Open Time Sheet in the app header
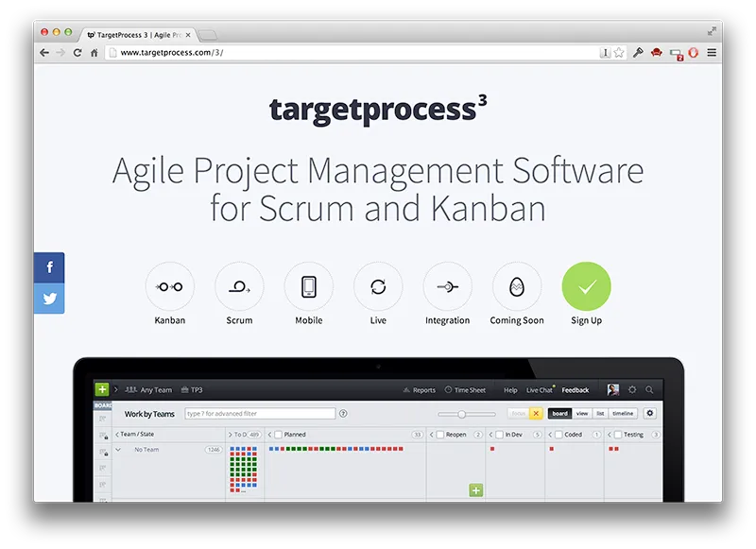Image resolution: width=756 pixels, height=549 pixels. (x=465, y=390)
